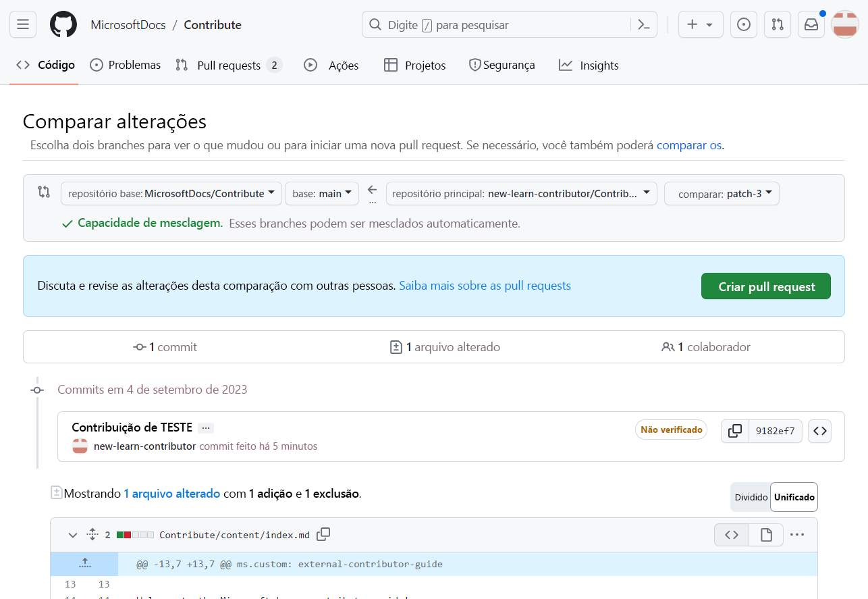This screenshot has height=599, width=868.
Task: Switch diff to Dividido view
Action: pyautogui.click(x=751, y=497)
